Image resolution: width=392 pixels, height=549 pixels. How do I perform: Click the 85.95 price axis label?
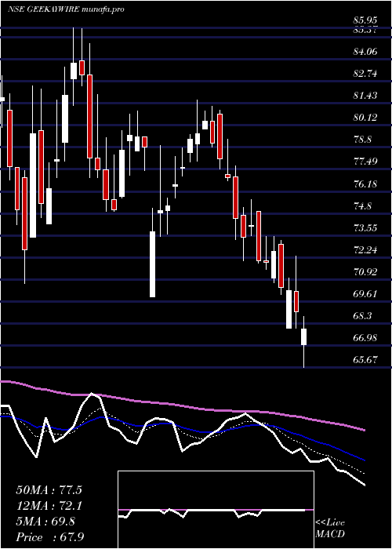point(366,20)
